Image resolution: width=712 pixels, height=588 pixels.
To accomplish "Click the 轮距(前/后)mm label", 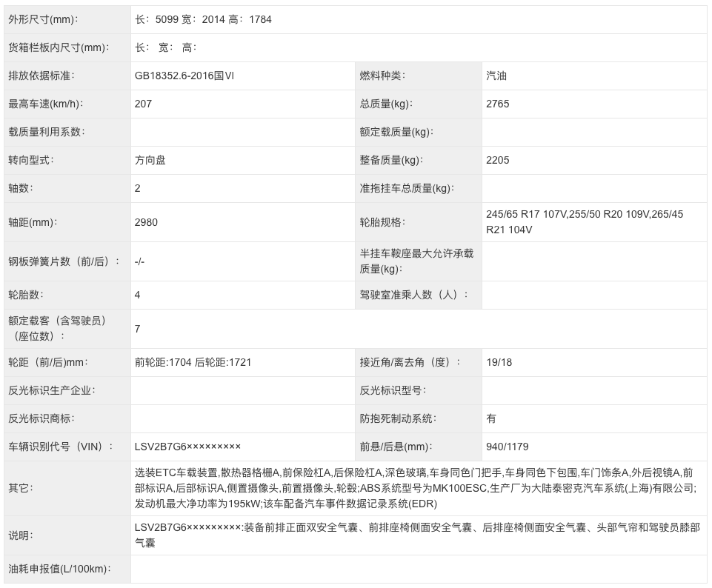I will click(x=48, y=363).
